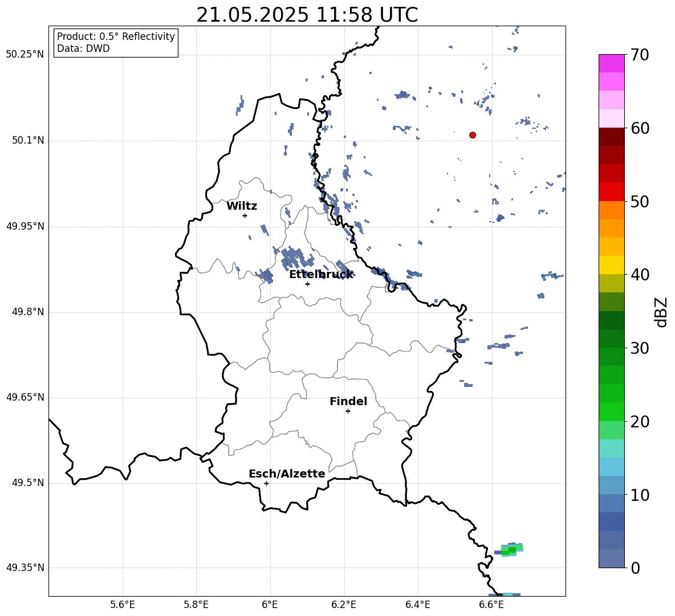Select the Ettelbruck station label
The width and height of the screenshot is (675, 616).
click(x=321, y=275)
